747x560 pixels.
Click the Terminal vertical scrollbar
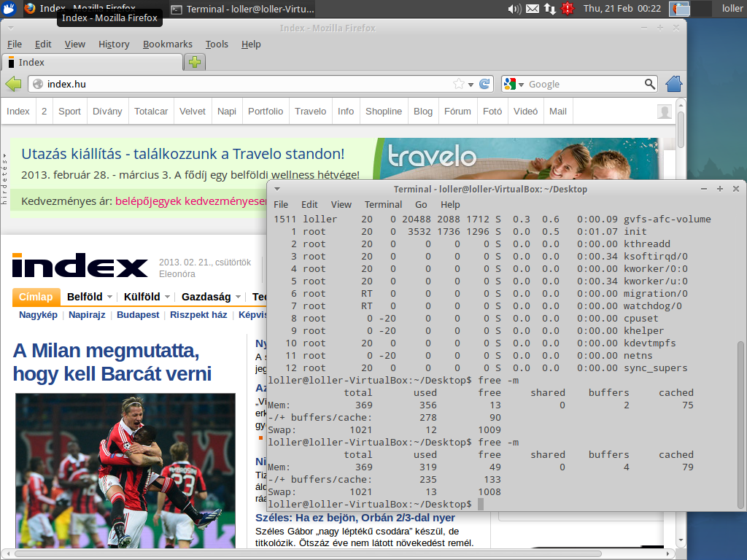[740, 425]
